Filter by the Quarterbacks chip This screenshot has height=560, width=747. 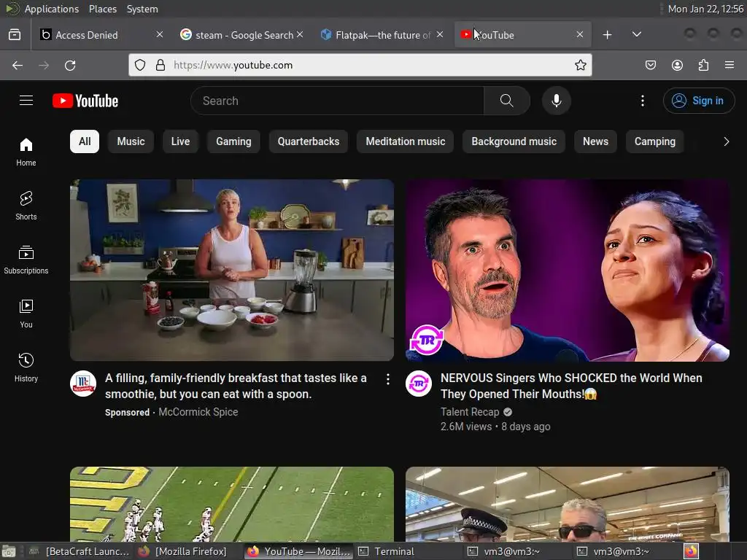tap(309, 141)
